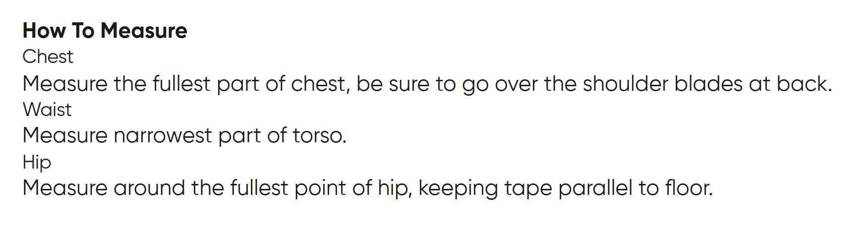
Task: Click Measure in the chest instruction line
Action: 64,84
